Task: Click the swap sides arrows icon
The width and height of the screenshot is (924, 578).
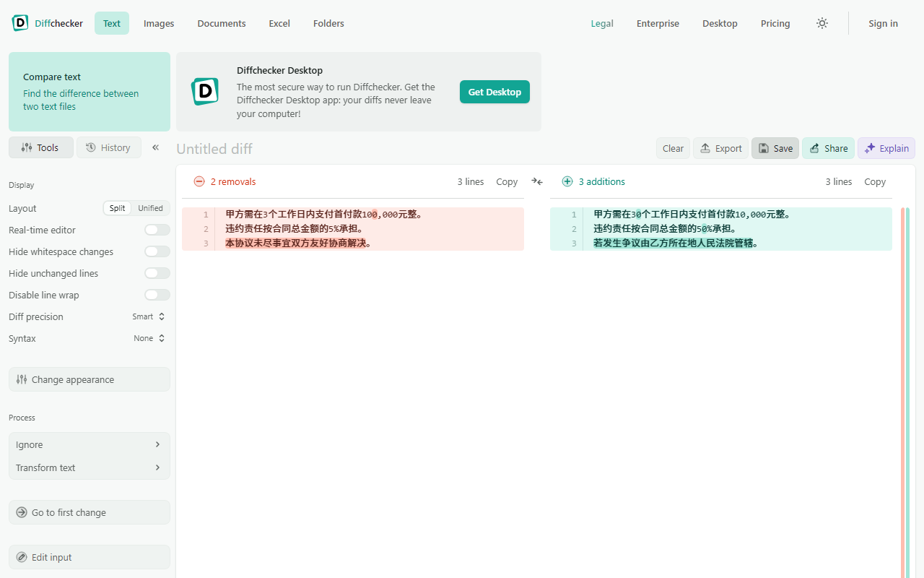Action: 537,181
